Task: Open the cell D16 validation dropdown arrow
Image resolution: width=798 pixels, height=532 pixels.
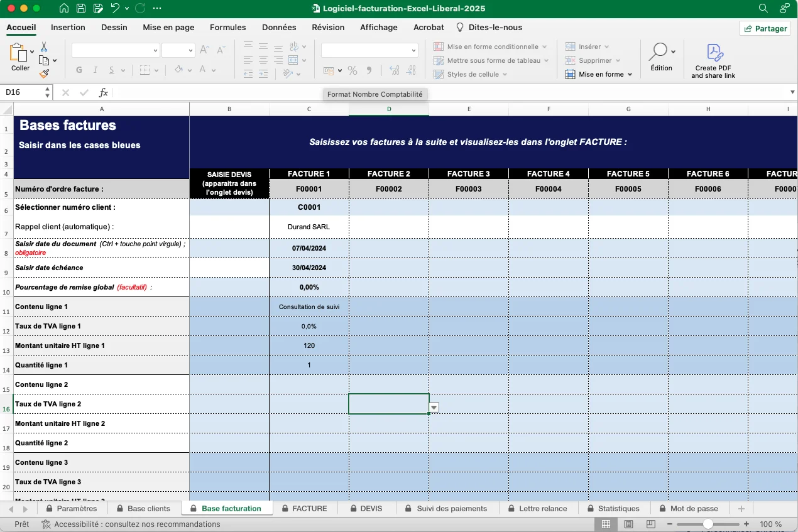Action: pyautogui.click(x=434, y=408)
